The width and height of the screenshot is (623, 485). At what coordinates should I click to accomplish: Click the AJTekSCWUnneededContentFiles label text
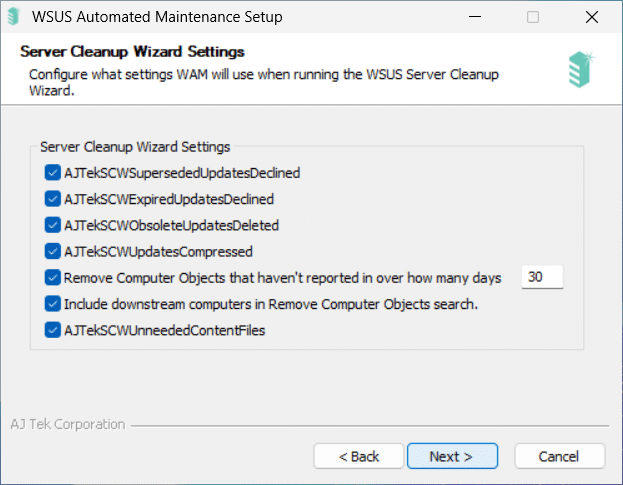pyautogui.click(x=164, y=330)
